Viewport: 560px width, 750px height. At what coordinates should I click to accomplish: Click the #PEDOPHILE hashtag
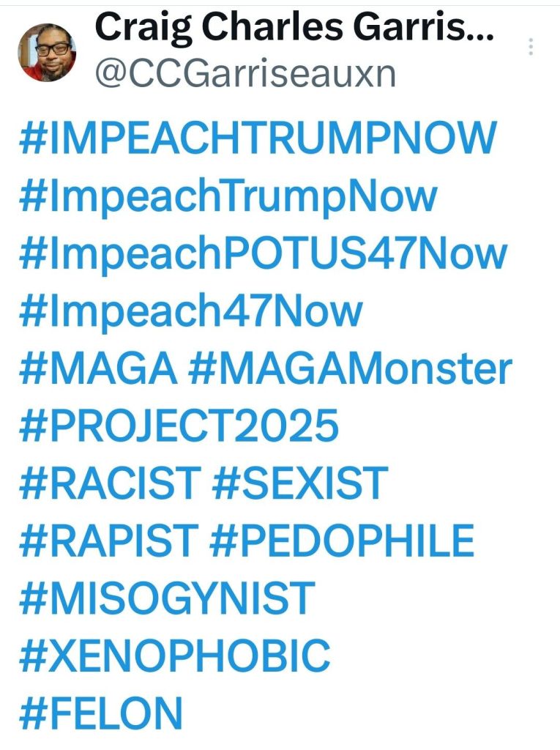(x=341, y=540)
